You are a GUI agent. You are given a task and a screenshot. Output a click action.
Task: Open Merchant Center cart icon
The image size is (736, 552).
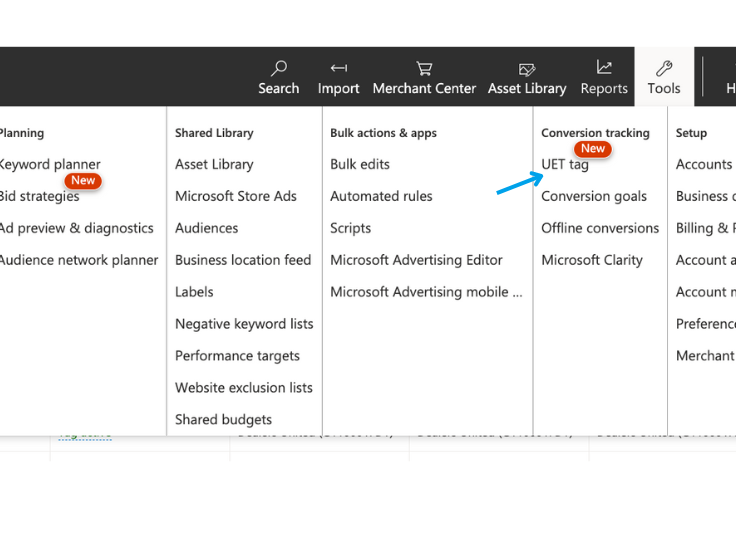pos(424,69)
